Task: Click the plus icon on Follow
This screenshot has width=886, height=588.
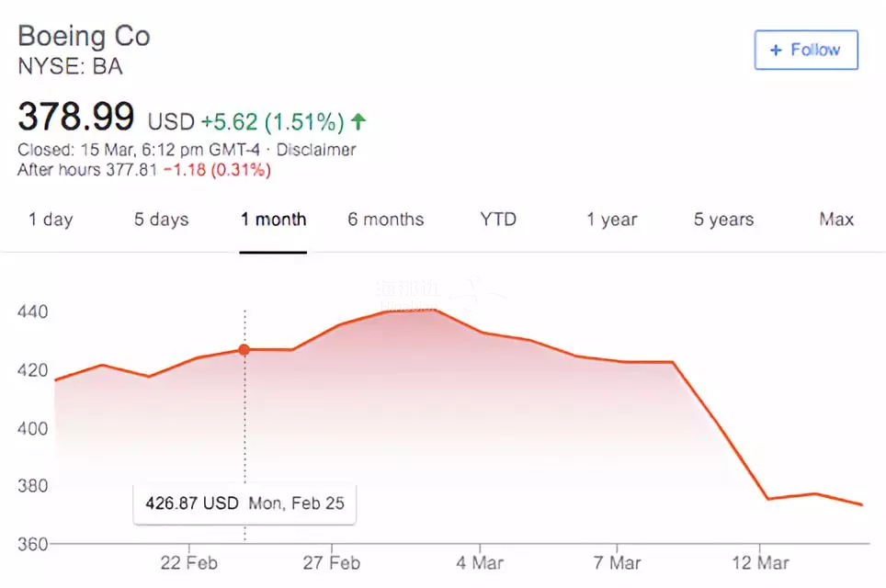Action: (x=776, y=51)
